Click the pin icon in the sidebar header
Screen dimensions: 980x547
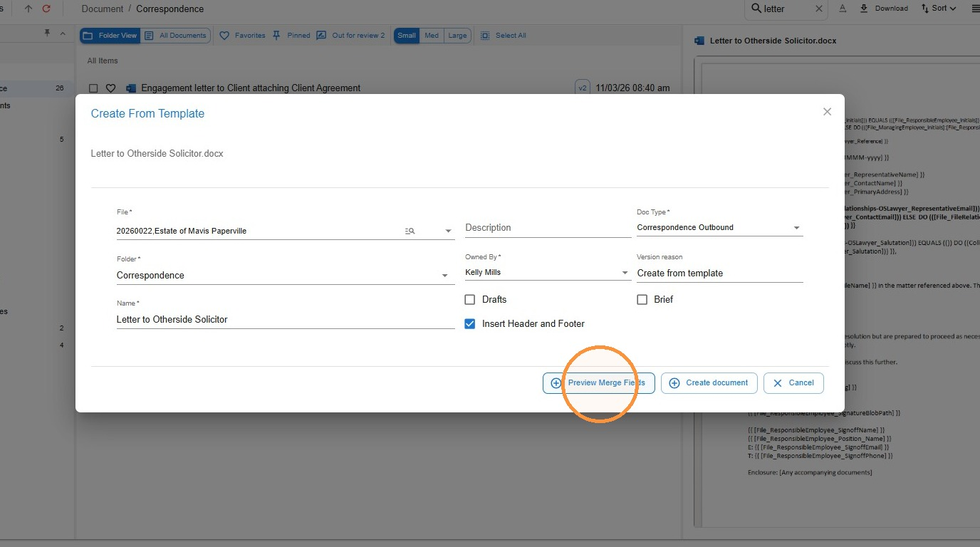click(x=47, y=33)
